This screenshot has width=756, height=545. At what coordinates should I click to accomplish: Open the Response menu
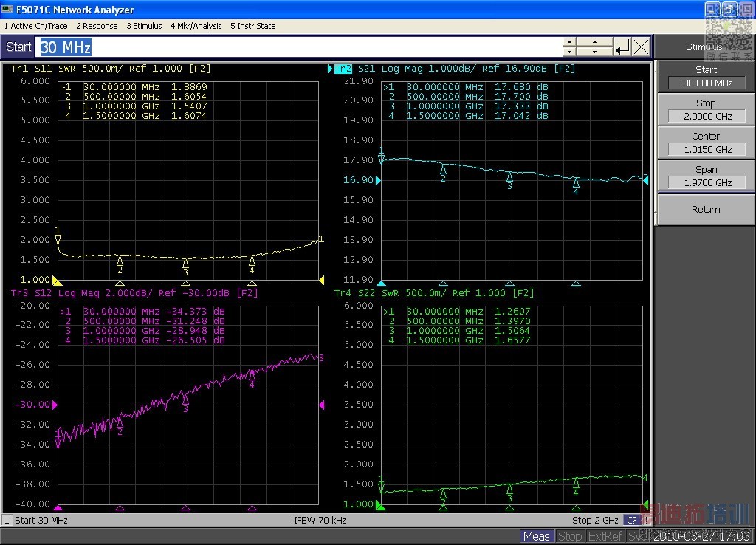point(97,26)
